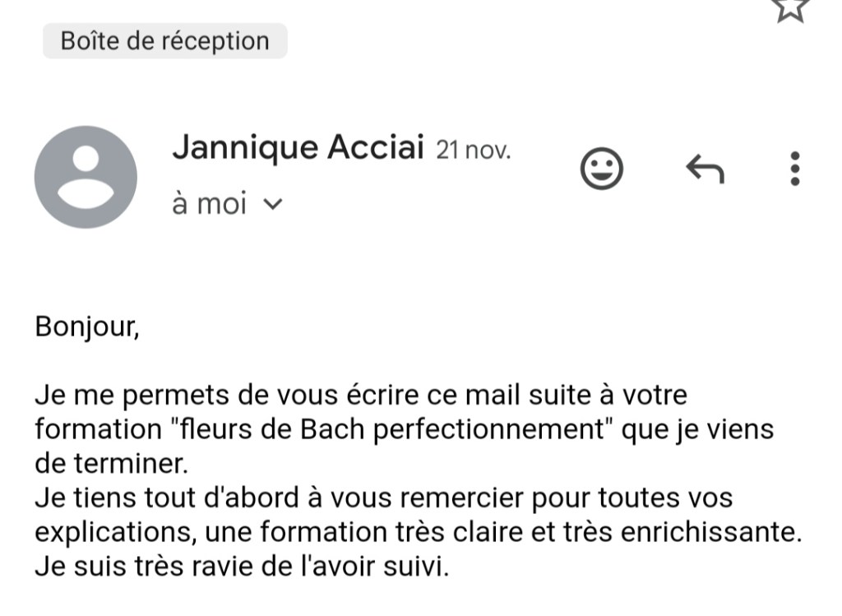Click the line starting "Je me permets"
This screenshot has height=616, width=842.
[x=360, y=396]
